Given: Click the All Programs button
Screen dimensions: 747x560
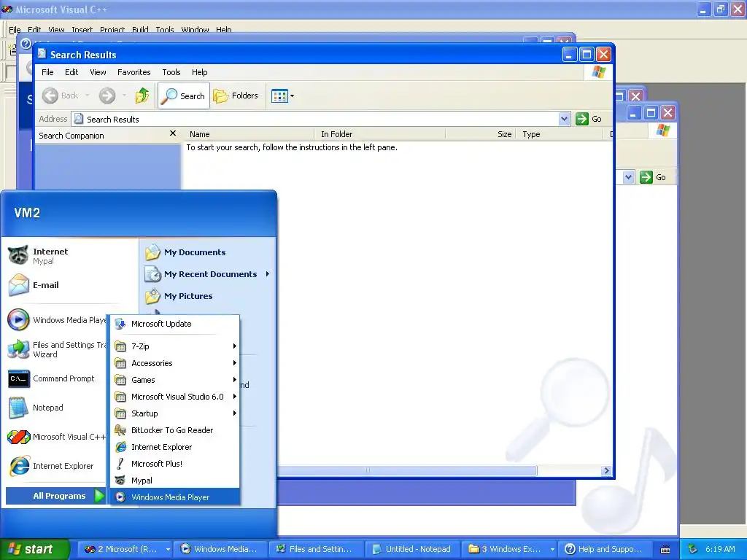Looking at the screenshot, I should 55,496.
